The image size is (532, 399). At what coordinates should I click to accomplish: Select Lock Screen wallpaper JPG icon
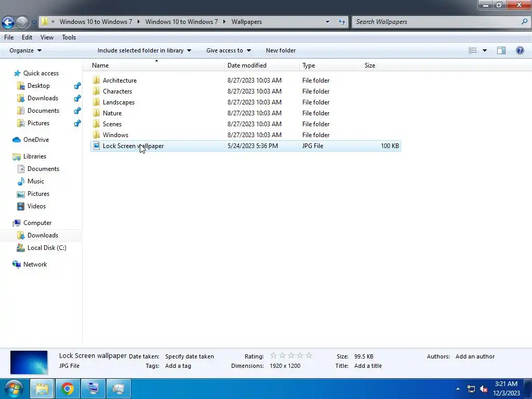click(96, 145)
